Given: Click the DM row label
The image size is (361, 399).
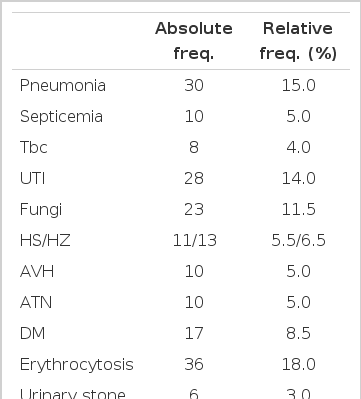Looking at the screenshot, I should coord(32,333).
